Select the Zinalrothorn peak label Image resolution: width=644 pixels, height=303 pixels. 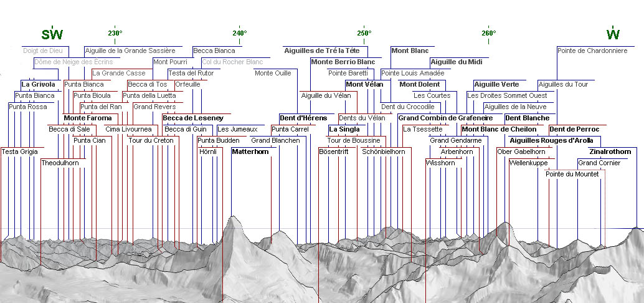(610, 151)
